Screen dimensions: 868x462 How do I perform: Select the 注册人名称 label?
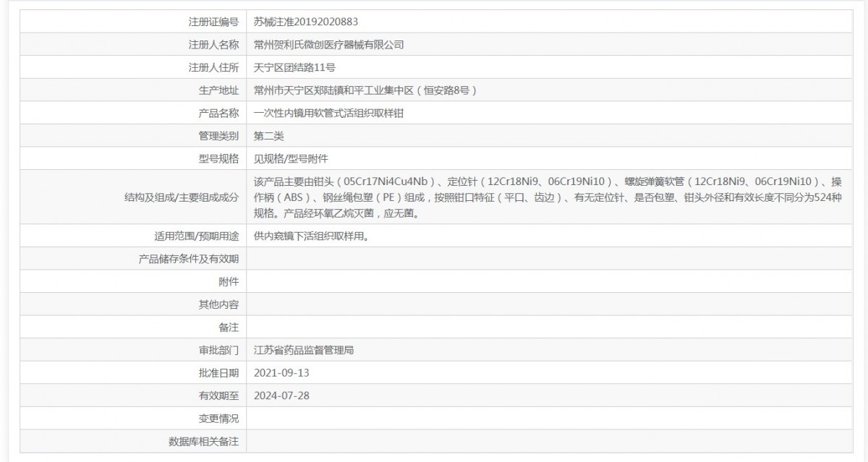coord(213,45)
